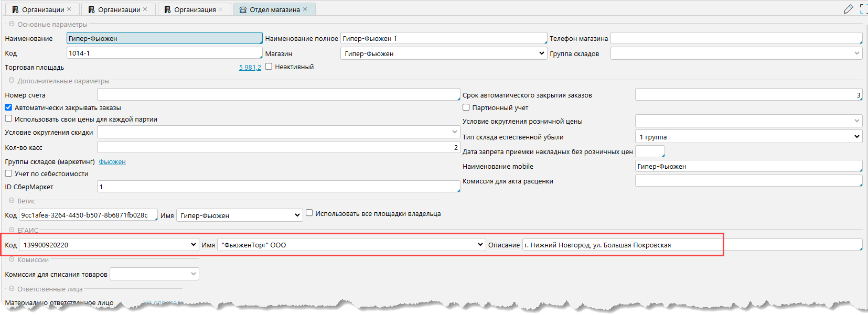This screenshot has height=315, width=868.
Task: Click the pencil edit icon
Action: click(x=848, y=9)
